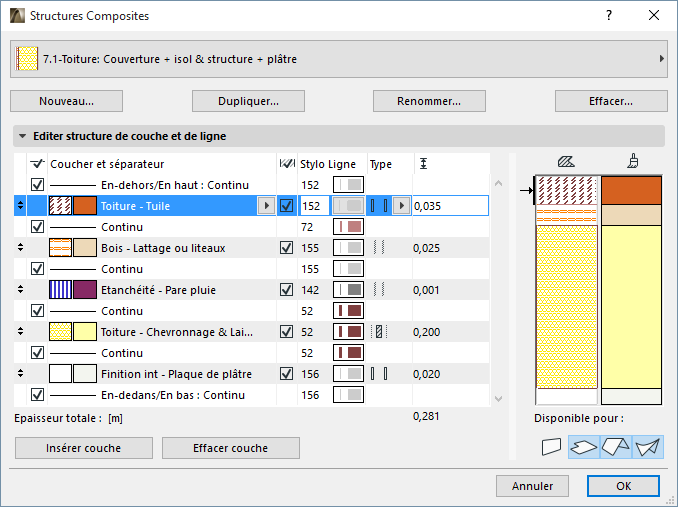
Task: Click beige surface swatch of Bois - Lattage
Action: coord(85,248)
